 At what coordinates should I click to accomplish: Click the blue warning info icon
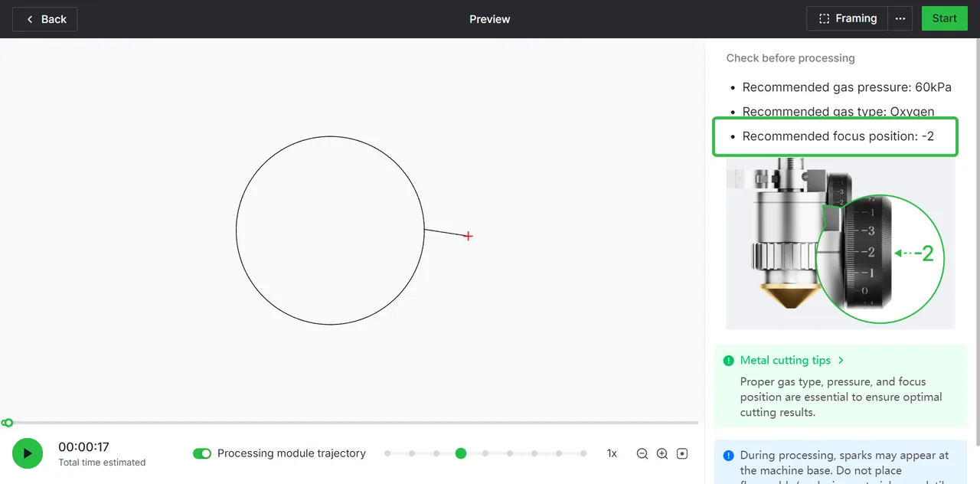[728, 455]
